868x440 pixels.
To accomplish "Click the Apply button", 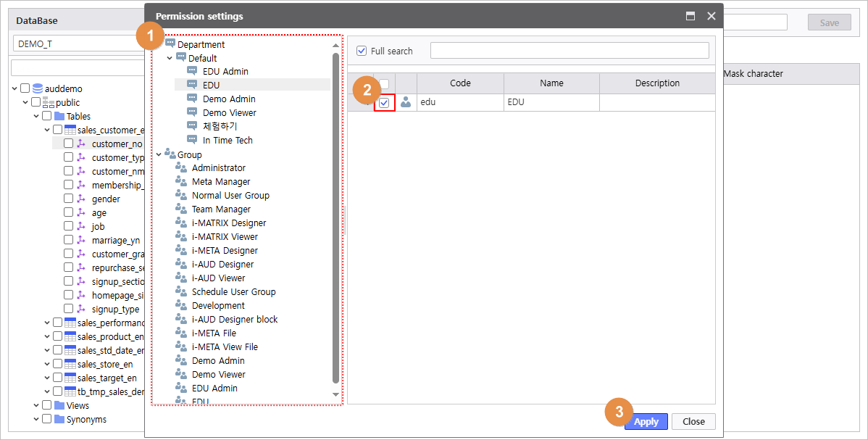I will 646,421.
